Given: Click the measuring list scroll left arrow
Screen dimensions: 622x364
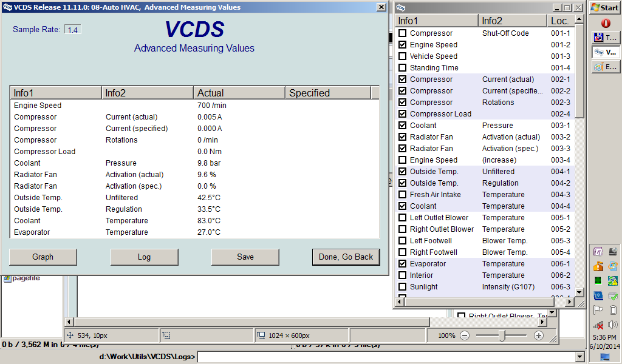Looking at the screenshot, I should (x=401, y=302).
